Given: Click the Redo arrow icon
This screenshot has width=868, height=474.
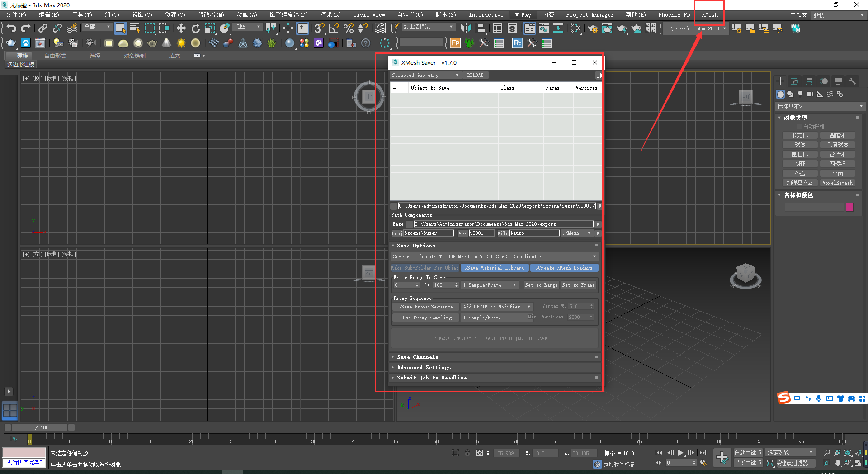Looking at the screenshot, I should pyautogui.click(x=26, y=28).
